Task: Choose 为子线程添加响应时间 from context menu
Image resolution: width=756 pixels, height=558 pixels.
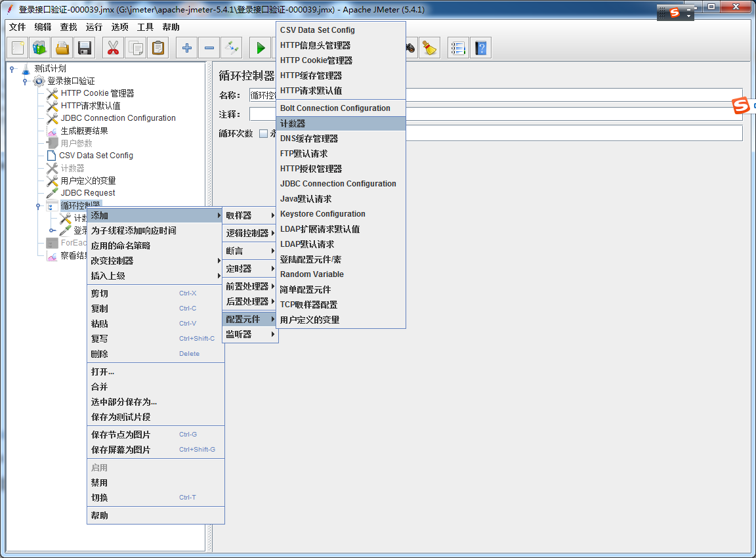Action: (156, 230)
